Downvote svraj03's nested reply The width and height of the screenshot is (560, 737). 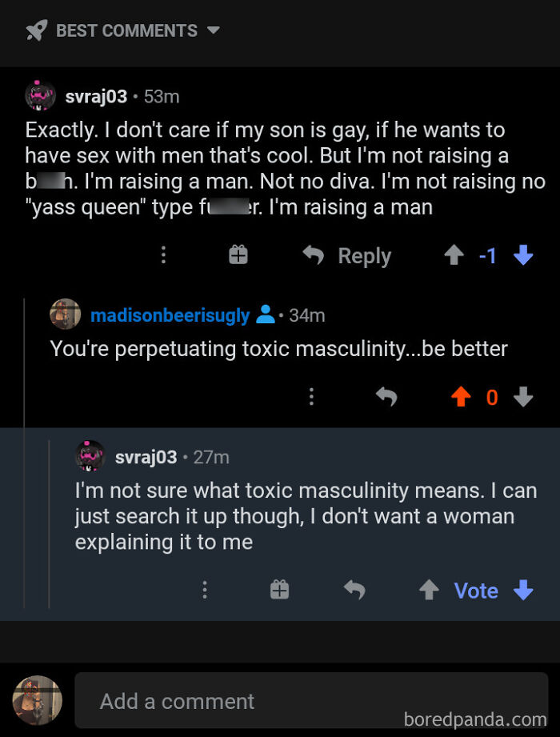[x=524, y=591]
